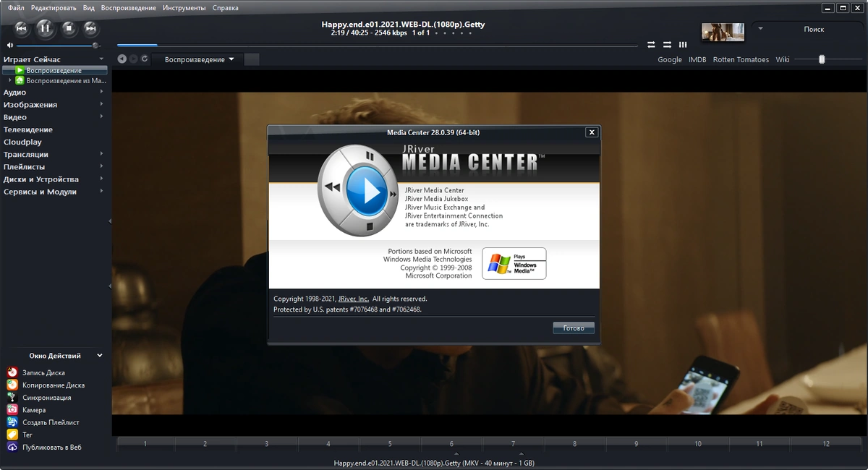Mute audio via the speaker icon
The height and width of the screenshot is (470, 868).
coord(10,46)
